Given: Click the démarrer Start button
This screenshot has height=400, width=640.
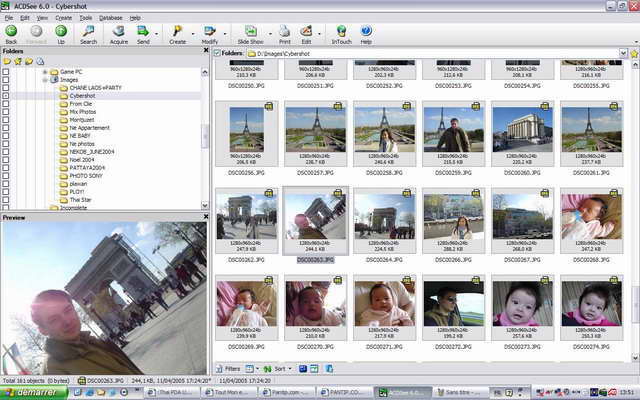Looking at the screenshot, I should point(34,392).
